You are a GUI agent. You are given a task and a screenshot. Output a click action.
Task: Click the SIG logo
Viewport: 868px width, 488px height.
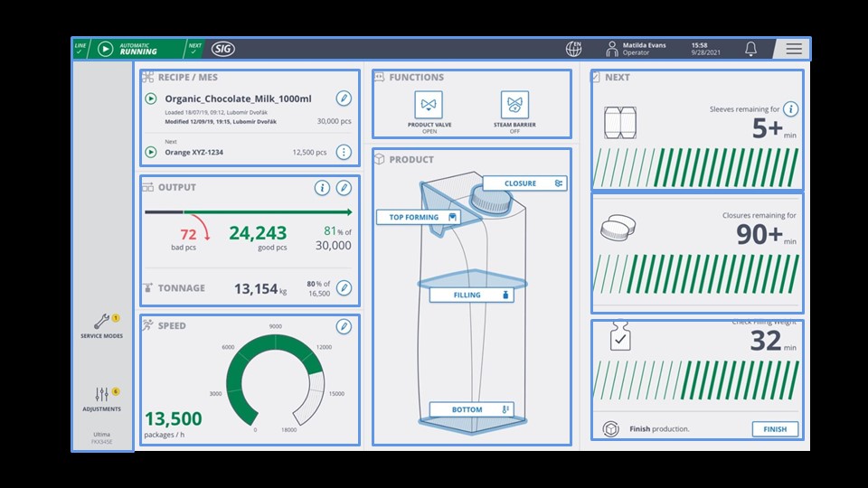[223, 49]
